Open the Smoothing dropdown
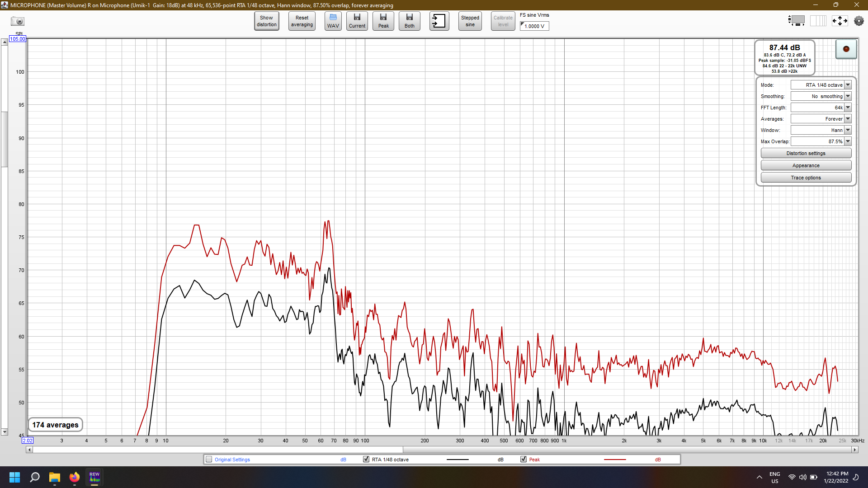The image size is (868, 488). [821, 96]
